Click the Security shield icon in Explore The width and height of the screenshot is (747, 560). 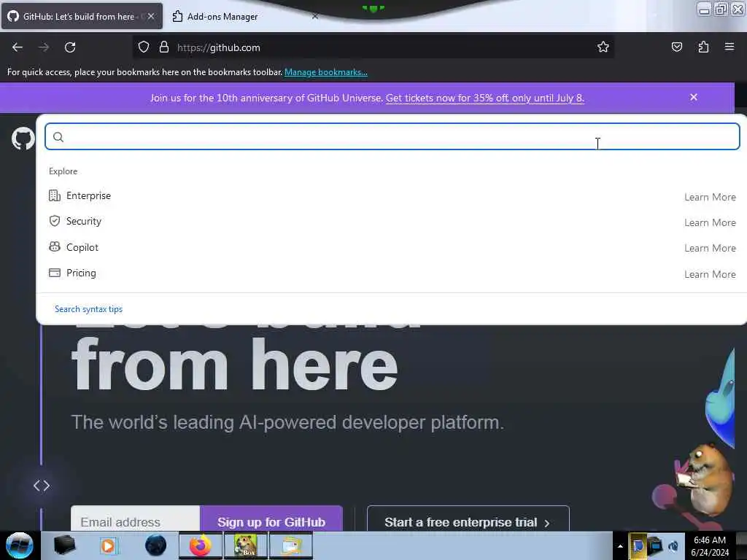click(x=54, y=221)
